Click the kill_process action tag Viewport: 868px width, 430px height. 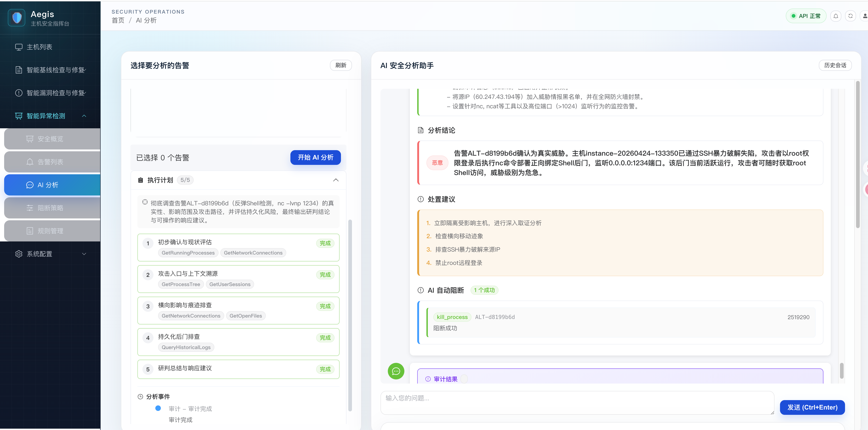(x=452, y=317)
